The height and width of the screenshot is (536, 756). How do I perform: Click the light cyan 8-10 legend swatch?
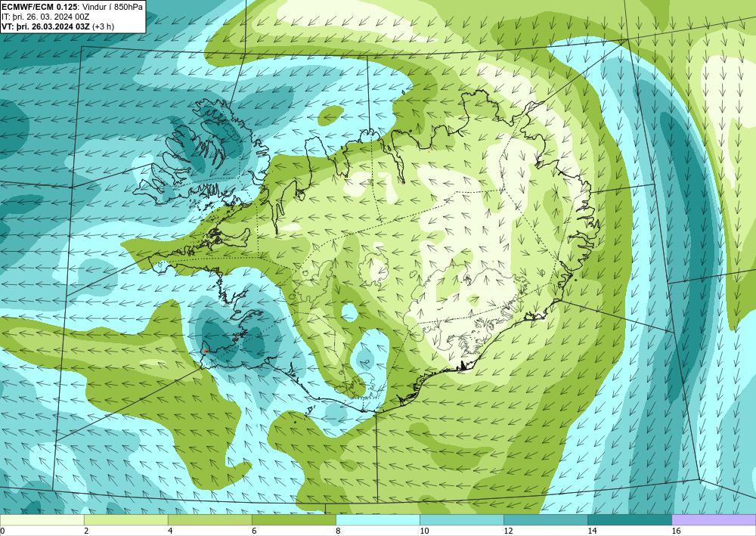click(x=377, y=520)
